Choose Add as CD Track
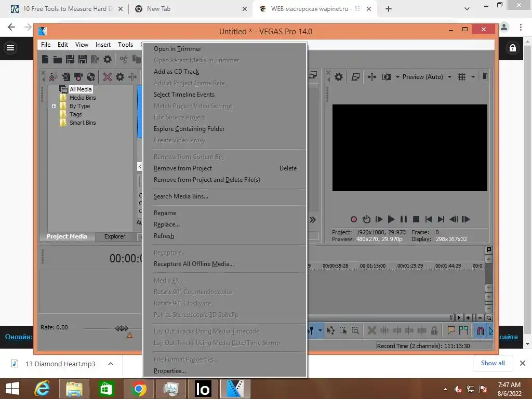Image resolution: width=532 pixels, height=399 pixels. pyautogui.click(x=224, y=72)
